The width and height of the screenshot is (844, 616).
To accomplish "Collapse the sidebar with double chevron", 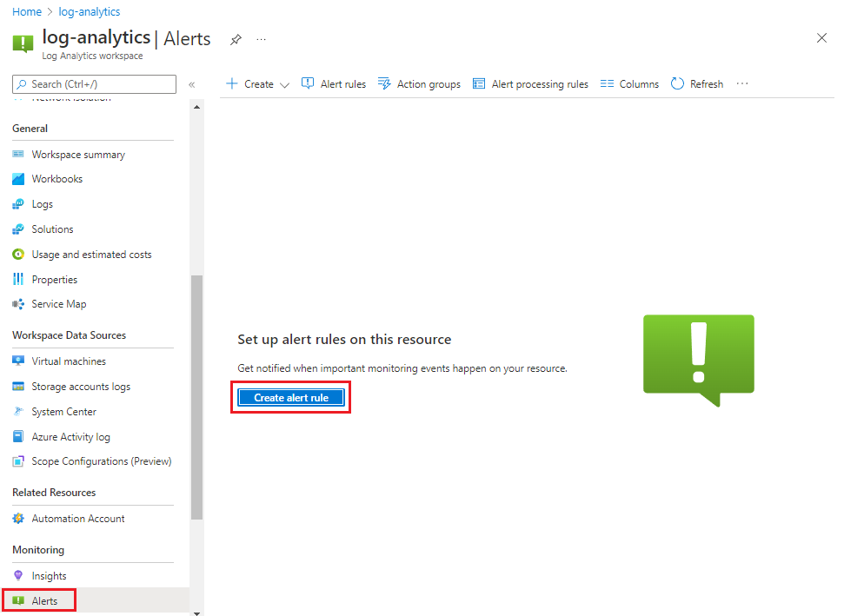I will (191, 84).
